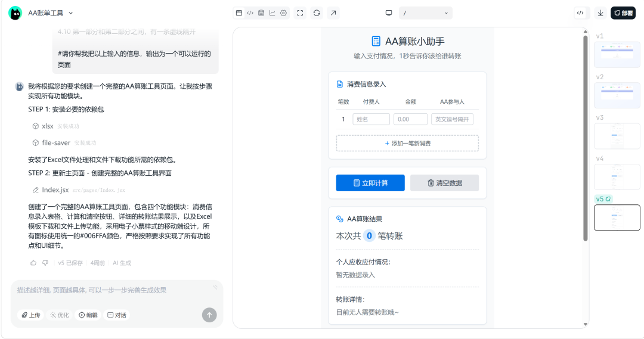Select the 编辑 mode tab
Viewport: 644px width, 339px height.
click(88, 315)
